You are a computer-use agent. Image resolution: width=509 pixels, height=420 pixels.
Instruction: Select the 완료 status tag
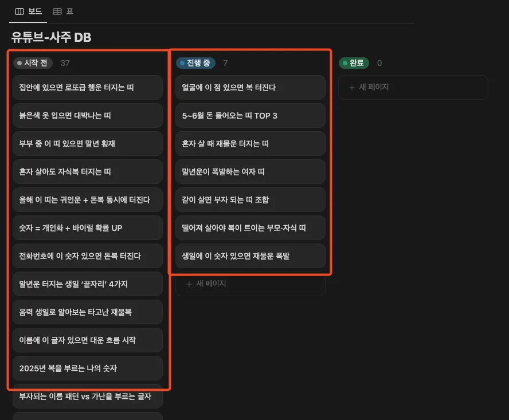point(354,63)
